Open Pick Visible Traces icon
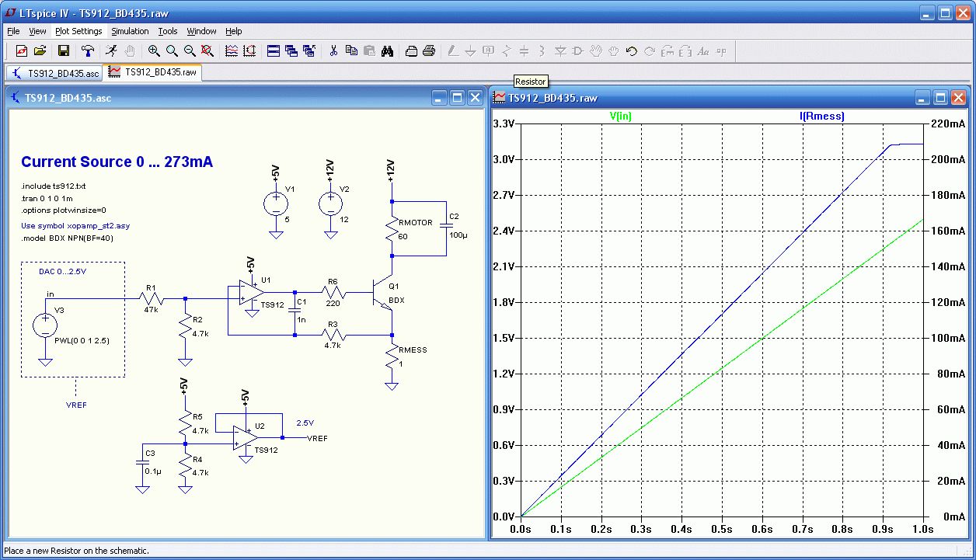This screenshot has height=560, width=976. (232, 51)
